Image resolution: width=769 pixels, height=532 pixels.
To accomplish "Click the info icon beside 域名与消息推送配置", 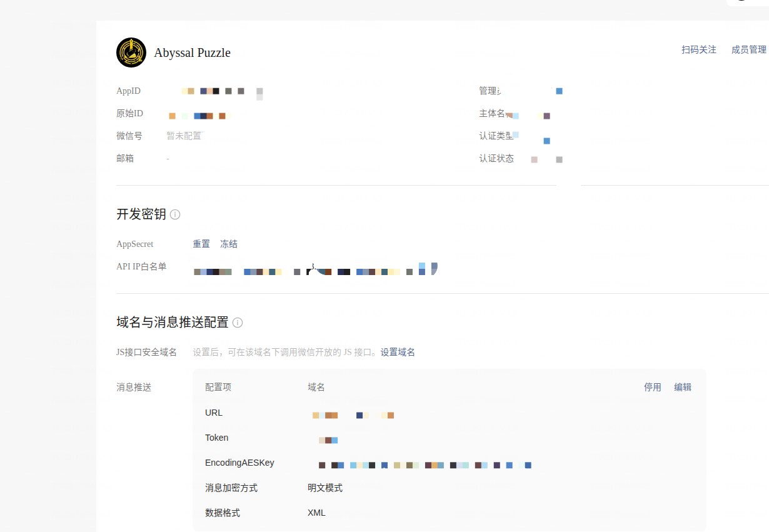I will (238, 323).
